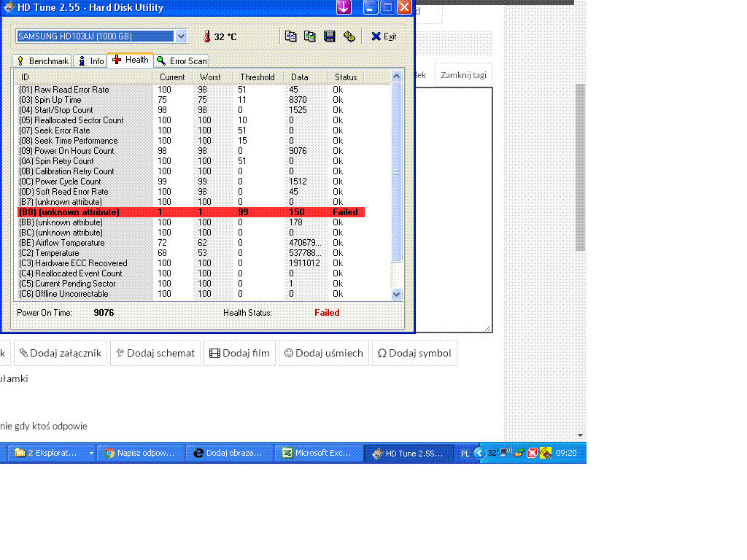Click the Status column header
This screenshot has height=560, width=747.
pos(346,77)
